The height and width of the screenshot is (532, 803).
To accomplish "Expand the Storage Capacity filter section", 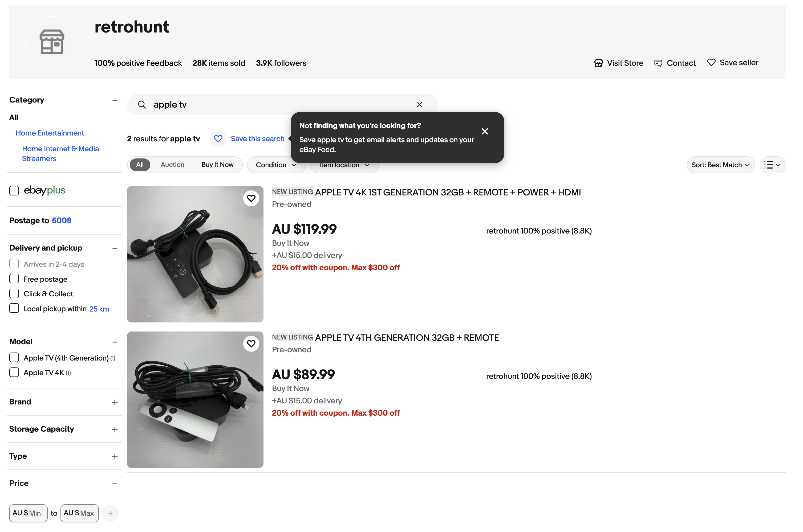I will pos(115,429).
